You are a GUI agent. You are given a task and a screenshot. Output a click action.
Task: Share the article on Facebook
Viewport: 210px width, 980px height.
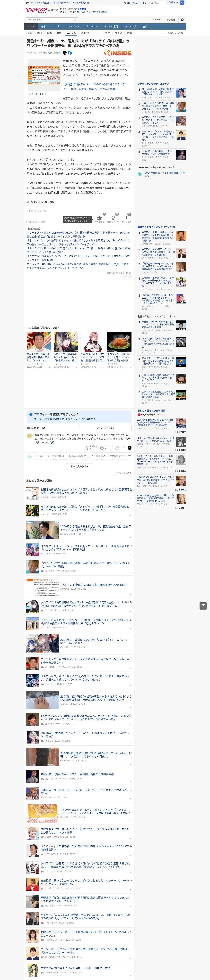(x=70, y=53)
